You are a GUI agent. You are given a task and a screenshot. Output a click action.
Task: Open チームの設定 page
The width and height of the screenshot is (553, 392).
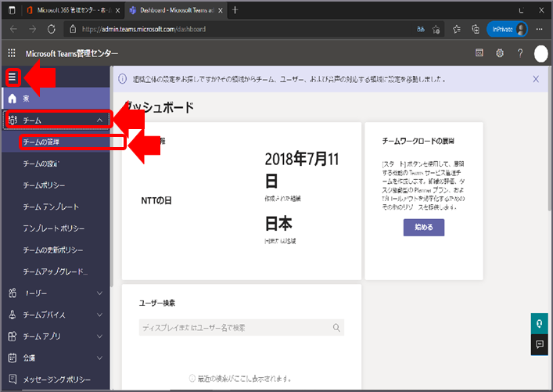pyautogui.click(x=41, y=164)
